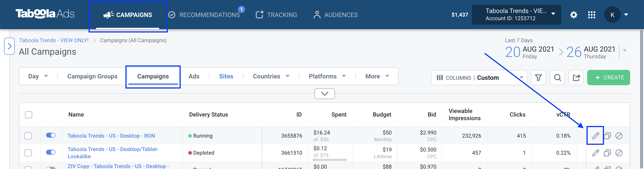Switch to the Campaign Groups tab
Viewport: 644px width, 169px height.
92,76
